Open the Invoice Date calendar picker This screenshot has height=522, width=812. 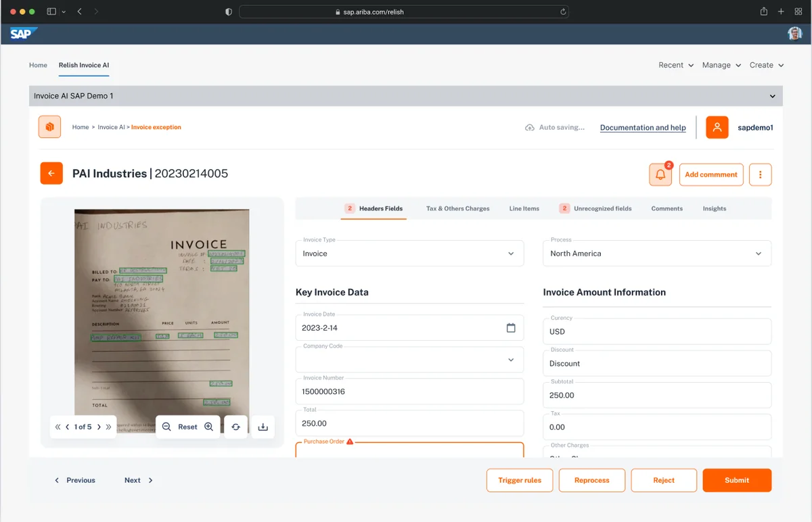pyautogui.click(x=511, y=327)
